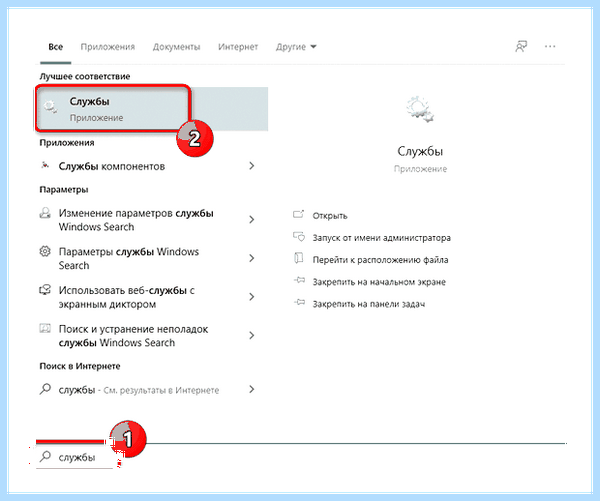Open Параметры службы Windows Search setting
The height and width of the screenshot is (501, 600).
tap(129, 259)
